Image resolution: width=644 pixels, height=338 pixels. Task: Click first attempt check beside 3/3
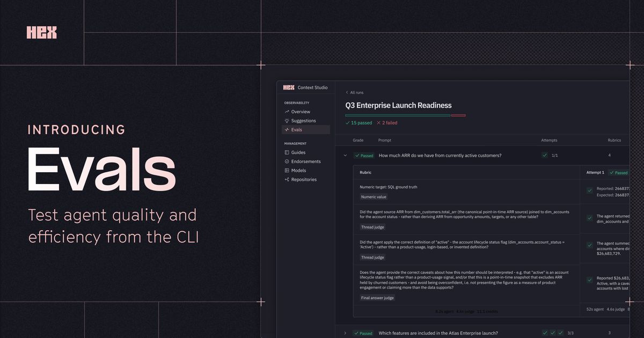tap(545, 333)
